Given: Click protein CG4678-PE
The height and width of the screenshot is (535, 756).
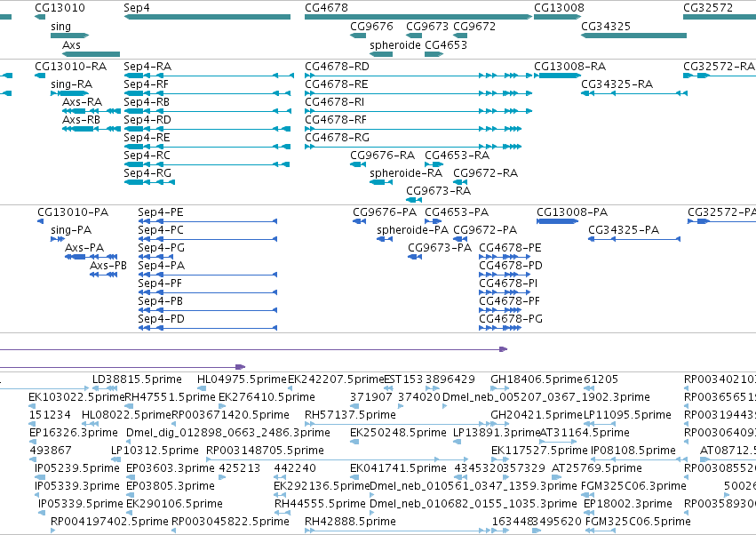Looking at the screenshot, I should click(505, 257).
